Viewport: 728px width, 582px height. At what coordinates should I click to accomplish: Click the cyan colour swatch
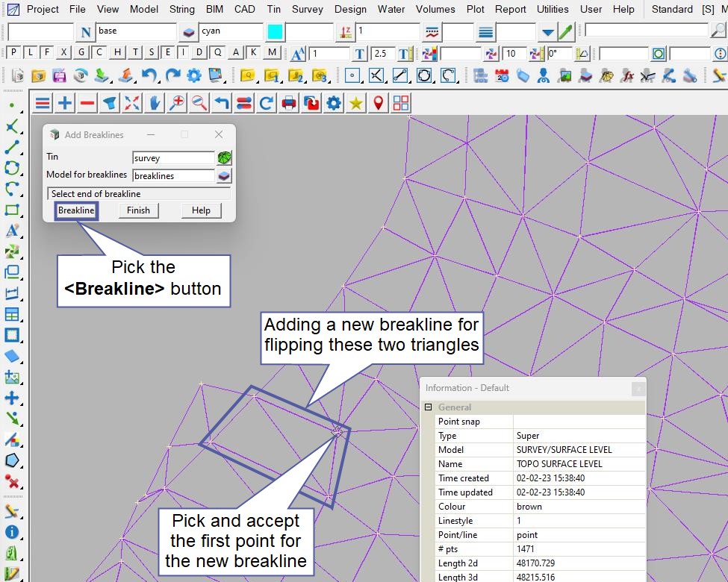275,32
